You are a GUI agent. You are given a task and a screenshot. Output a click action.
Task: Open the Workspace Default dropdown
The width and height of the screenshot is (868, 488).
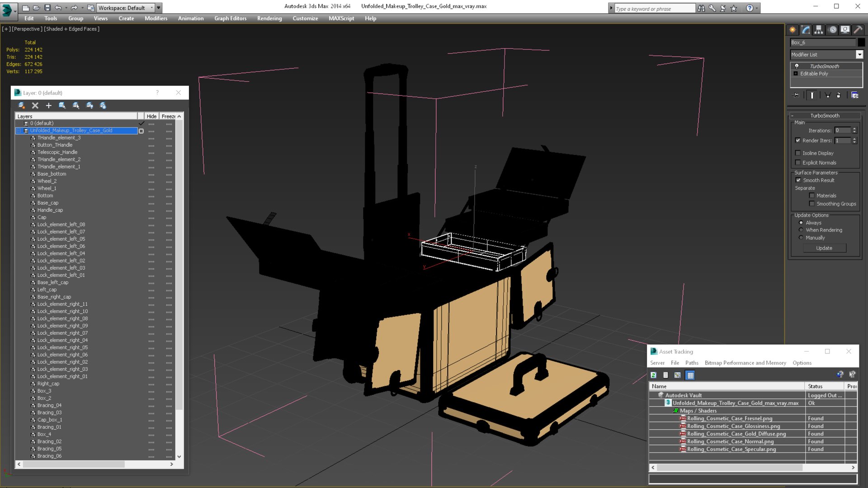pos(151,8)
